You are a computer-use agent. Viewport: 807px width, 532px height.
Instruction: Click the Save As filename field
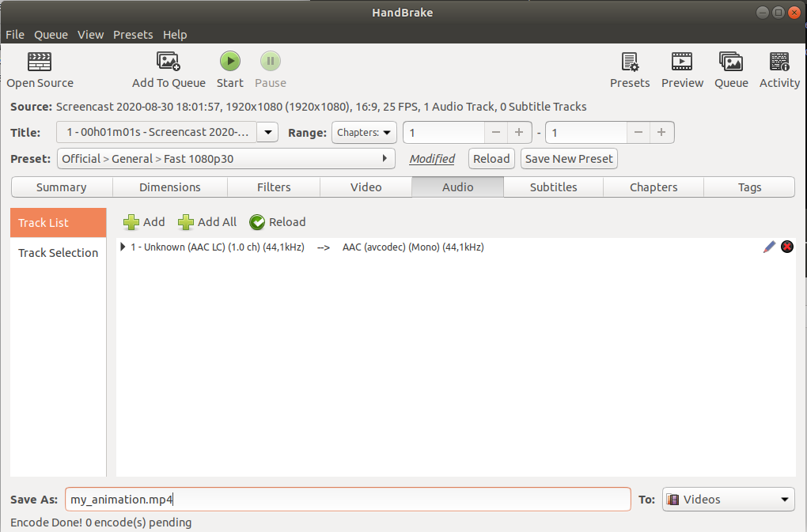click(348, 499)
